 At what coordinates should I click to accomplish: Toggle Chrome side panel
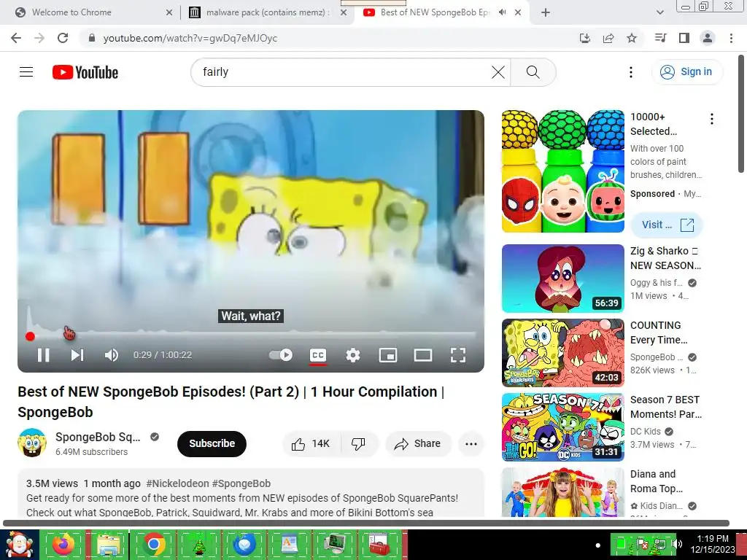tap(684, 38)
